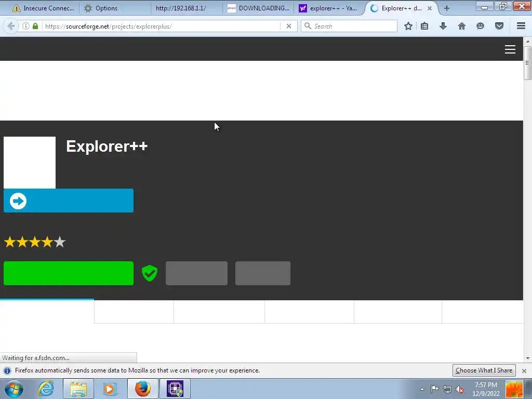Switch to the Insecure Connection tab
532x399 pixels.
[x=43, y=8]
